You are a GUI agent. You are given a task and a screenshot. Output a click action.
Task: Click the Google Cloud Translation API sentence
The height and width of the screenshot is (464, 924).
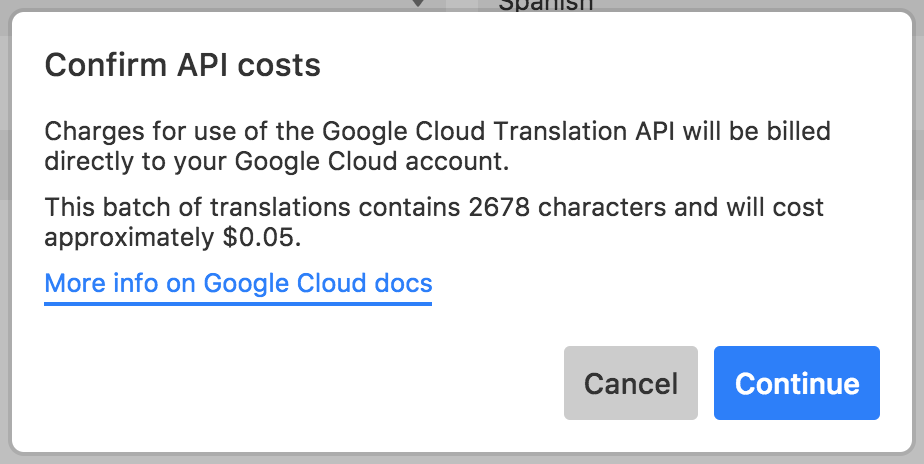[x=437, y=146]
